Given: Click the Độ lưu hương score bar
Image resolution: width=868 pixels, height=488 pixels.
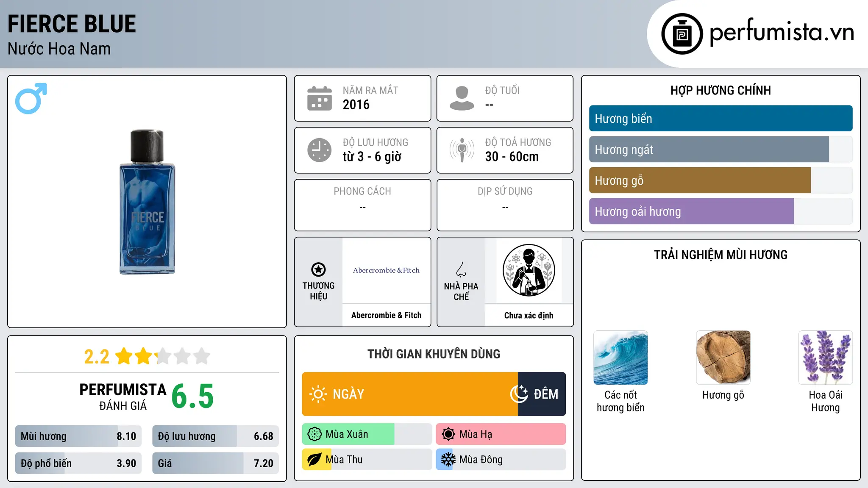Looking at the screenshot, I should (215, 436).
